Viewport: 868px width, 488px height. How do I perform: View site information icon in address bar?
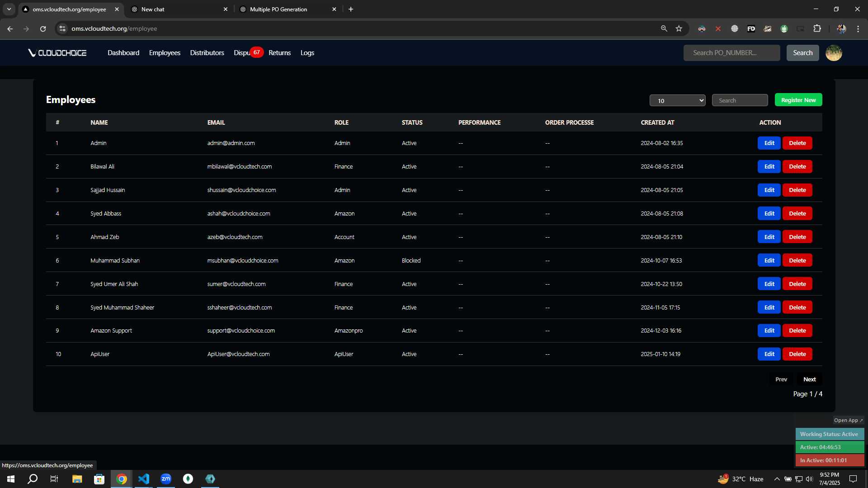coord(62,28)
